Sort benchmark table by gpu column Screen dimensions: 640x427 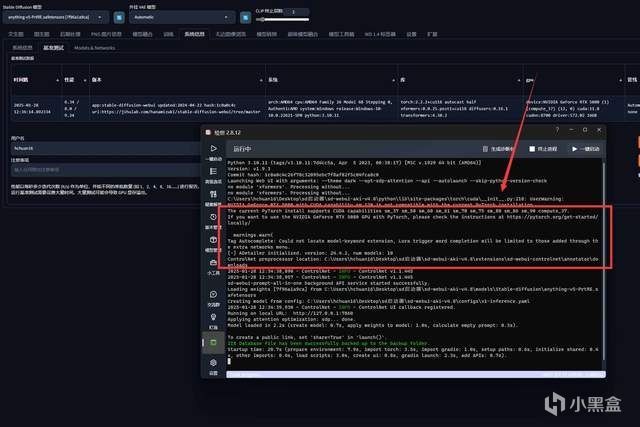pos(620,80)
